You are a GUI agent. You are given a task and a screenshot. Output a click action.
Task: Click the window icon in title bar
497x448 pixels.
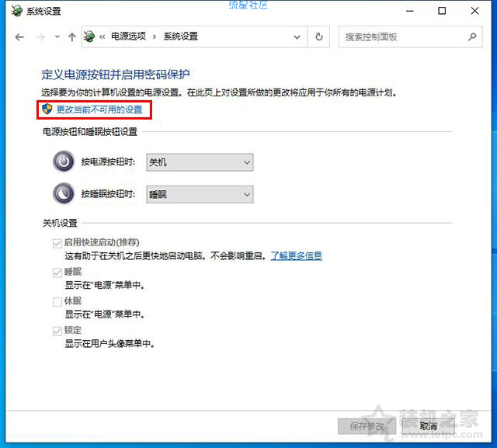tap(16, 11)
